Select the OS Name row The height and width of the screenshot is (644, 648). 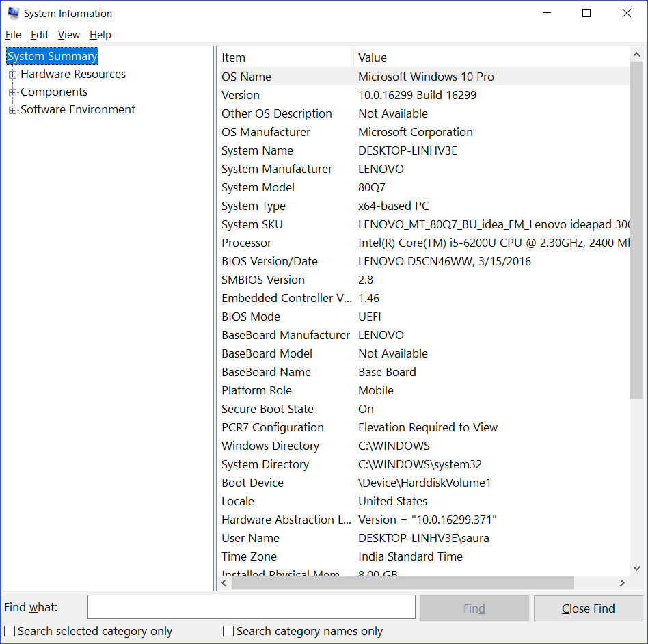coord(424,77)
